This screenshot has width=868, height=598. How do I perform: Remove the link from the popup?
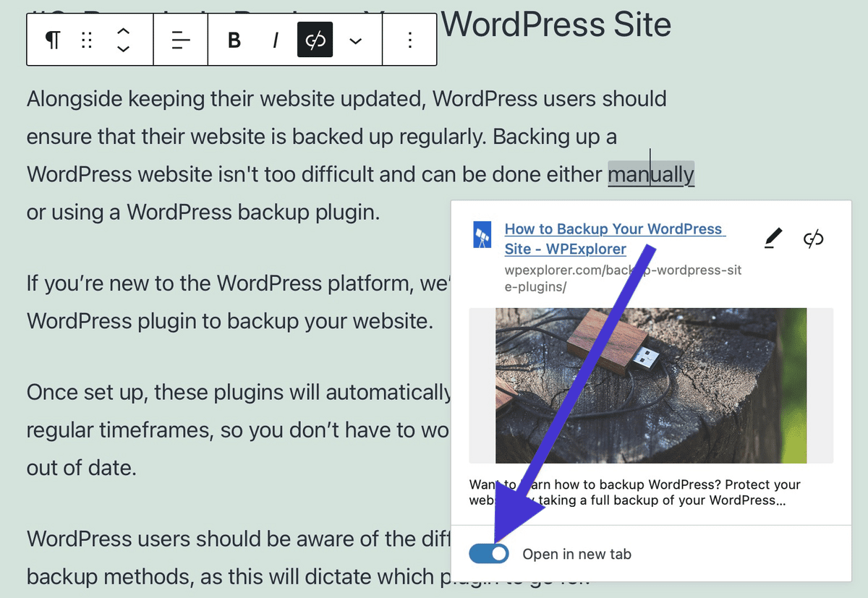813,236
